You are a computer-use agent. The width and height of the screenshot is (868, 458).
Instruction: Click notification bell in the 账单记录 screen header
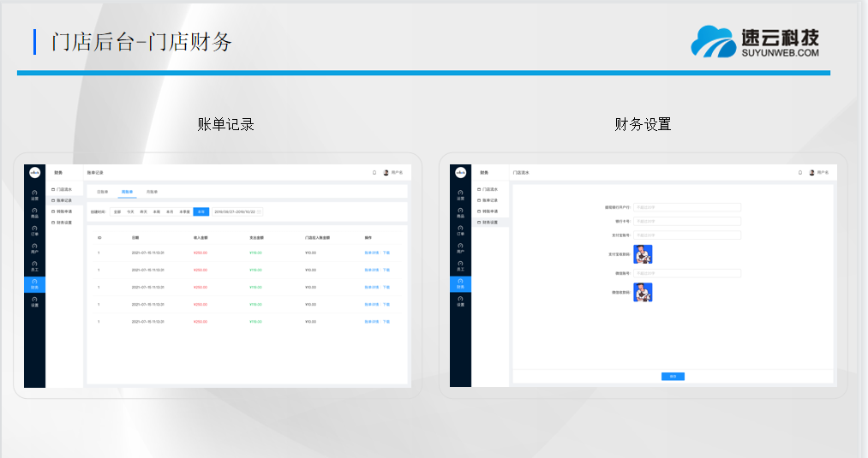tap(374, 172)
